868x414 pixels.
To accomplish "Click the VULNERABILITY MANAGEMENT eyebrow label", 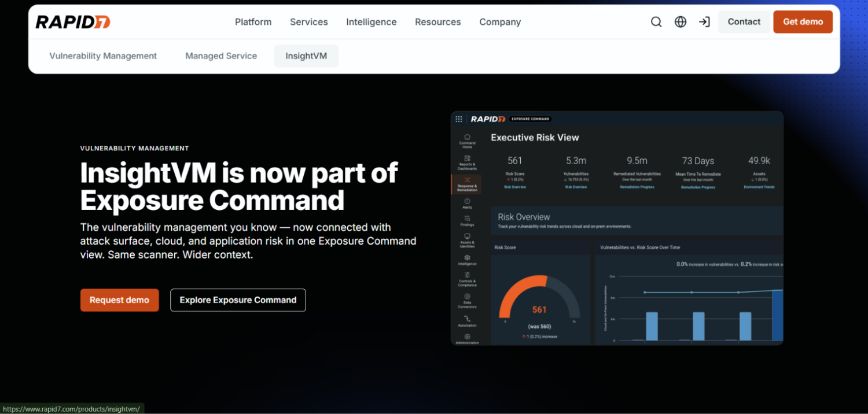I will [135, 149].
